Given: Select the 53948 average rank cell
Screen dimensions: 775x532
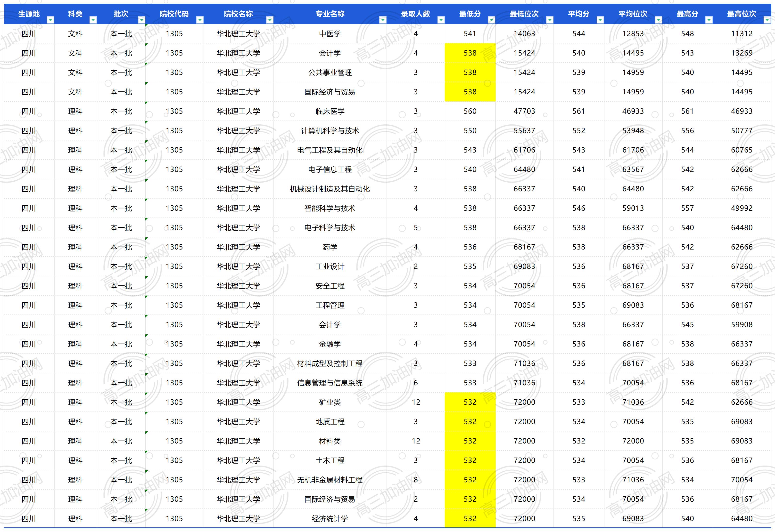Looking at the screenshot, I should 633,131.
